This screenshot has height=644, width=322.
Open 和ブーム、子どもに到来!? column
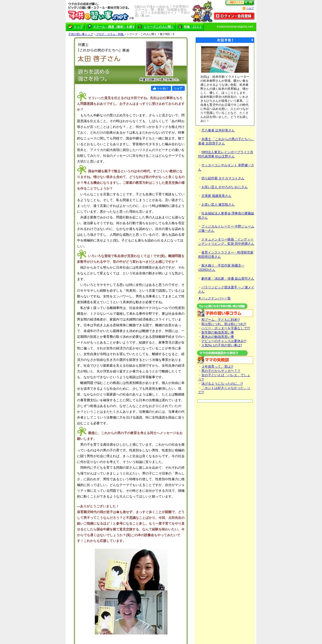pyautogui.click(x=220, y=320)
